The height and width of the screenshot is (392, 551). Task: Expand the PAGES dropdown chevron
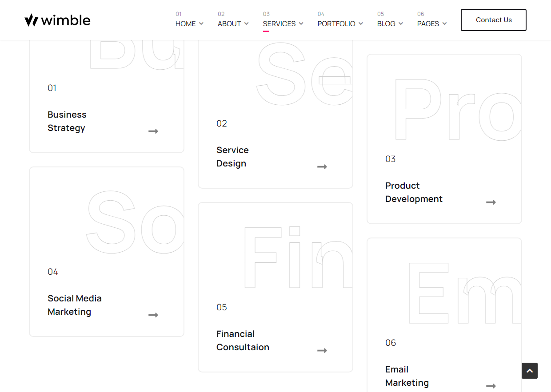444,24
